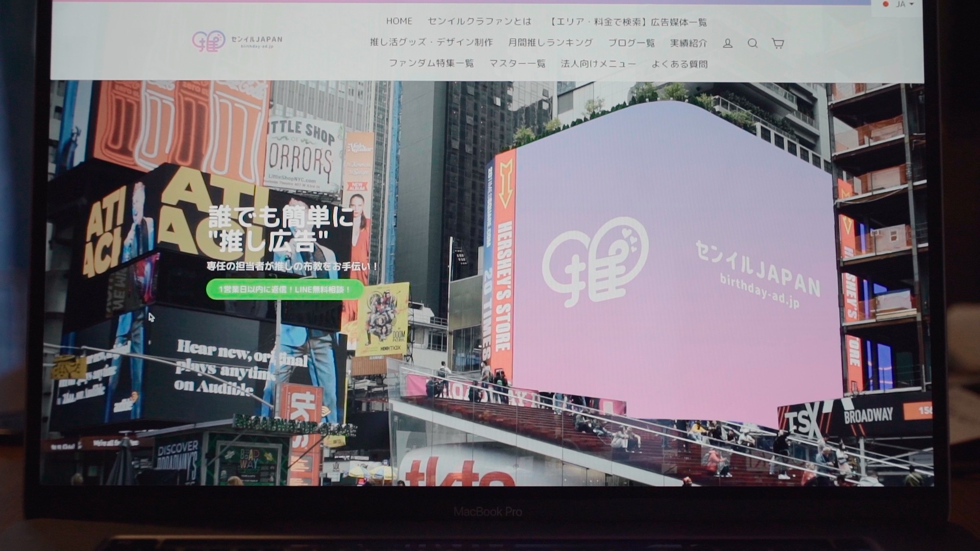Click the search magnifier icon
This screenshot has width=980, height=551.
[752, 43]
